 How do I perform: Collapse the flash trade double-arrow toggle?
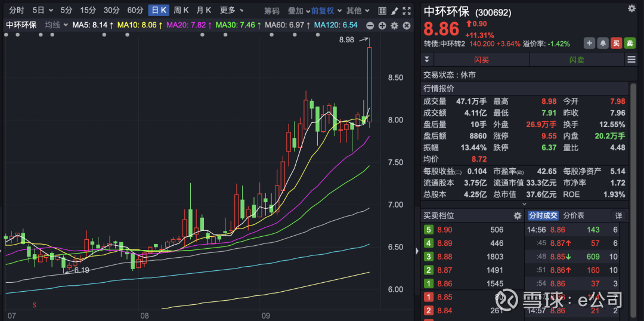[427, 60]
